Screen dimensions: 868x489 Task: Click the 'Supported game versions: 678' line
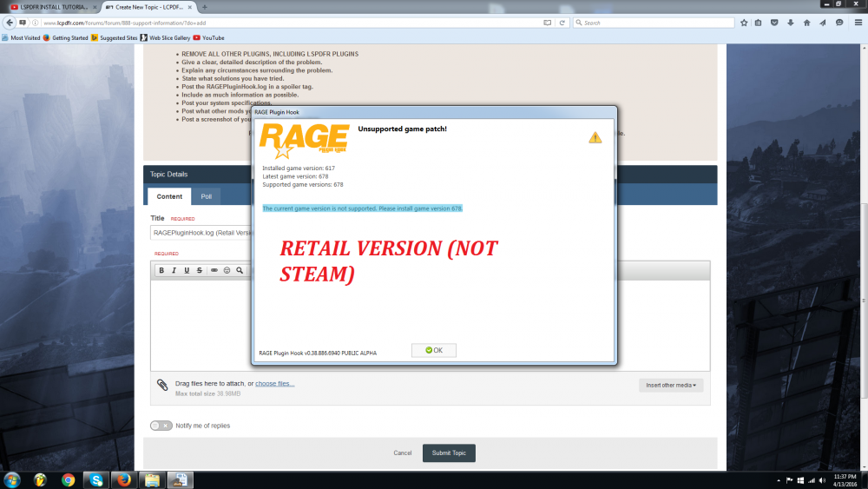[303, 184]
